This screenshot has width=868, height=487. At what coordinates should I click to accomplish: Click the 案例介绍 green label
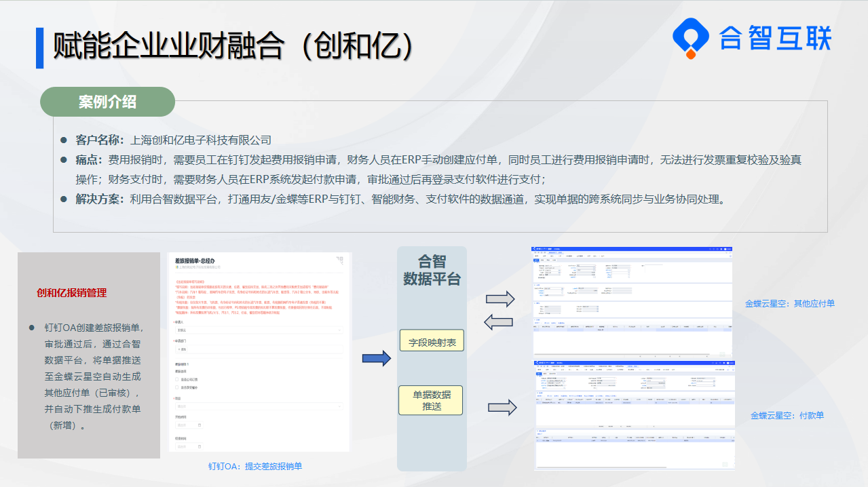[x=107, y=102]
